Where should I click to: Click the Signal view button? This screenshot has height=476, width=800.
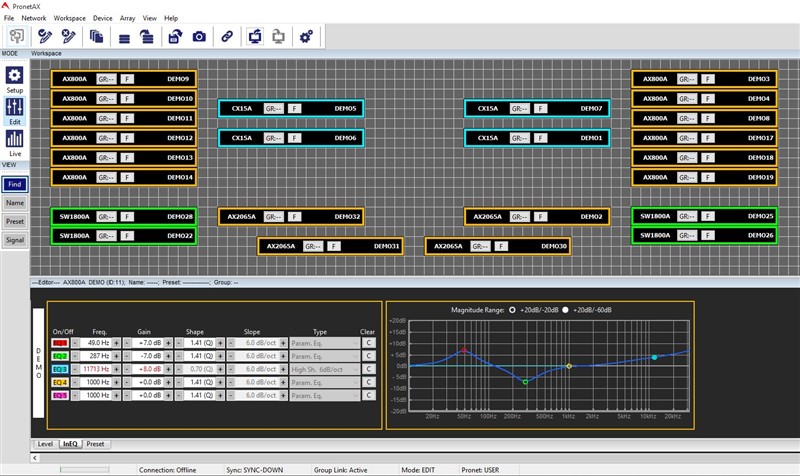[x=15, y=240]
